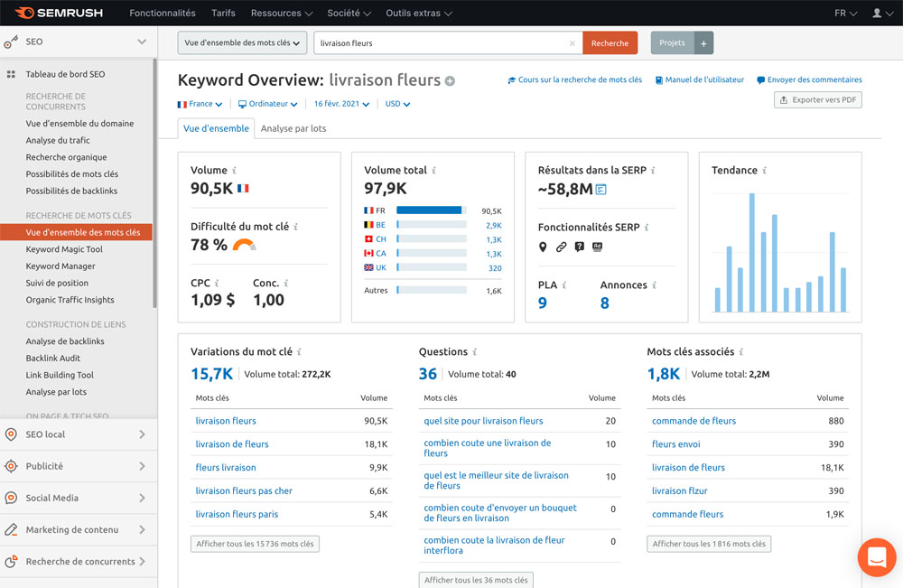Click Envoyer des commentaires link
903x588 pixels.
(809, 80)
